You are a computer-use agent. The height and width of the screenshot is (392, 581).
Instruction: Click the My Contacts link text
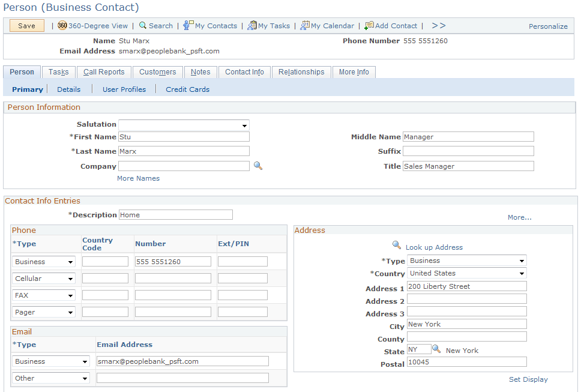pyautogui.click(x=216, y=26)
